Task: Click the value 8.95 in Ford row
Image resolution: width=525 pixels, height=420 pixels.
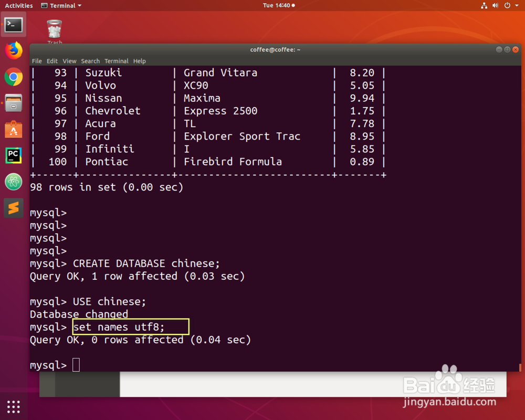Action: [362, 136]
